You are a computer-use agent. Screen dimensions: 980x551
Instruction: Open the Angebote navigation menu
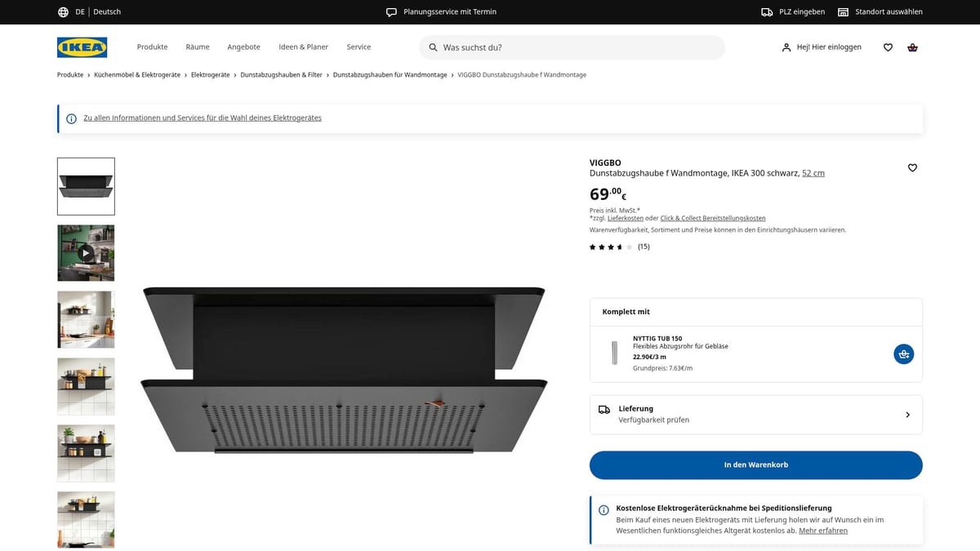point(243,47)
